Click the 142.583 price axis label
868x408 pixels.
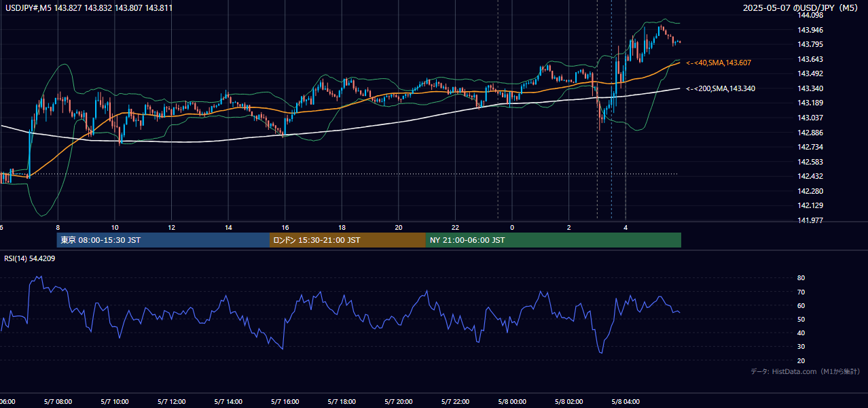tap(810, 162)
